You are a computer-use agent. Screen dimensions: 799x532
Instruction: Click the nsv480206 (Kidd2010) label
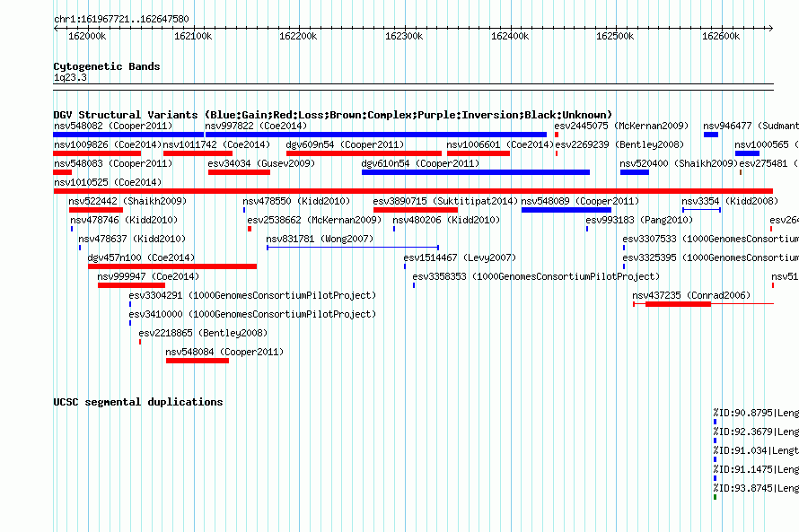[446, 220]
